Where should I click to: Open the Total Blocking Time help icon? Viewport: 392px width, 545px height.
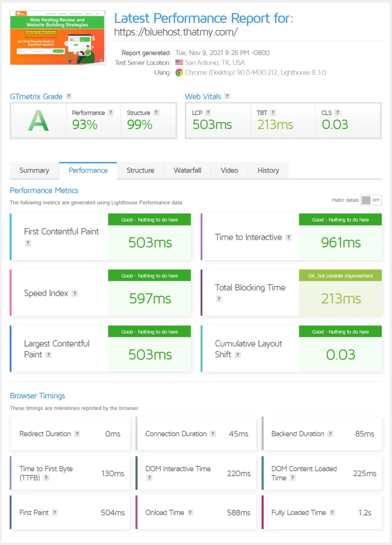[219, 299]
